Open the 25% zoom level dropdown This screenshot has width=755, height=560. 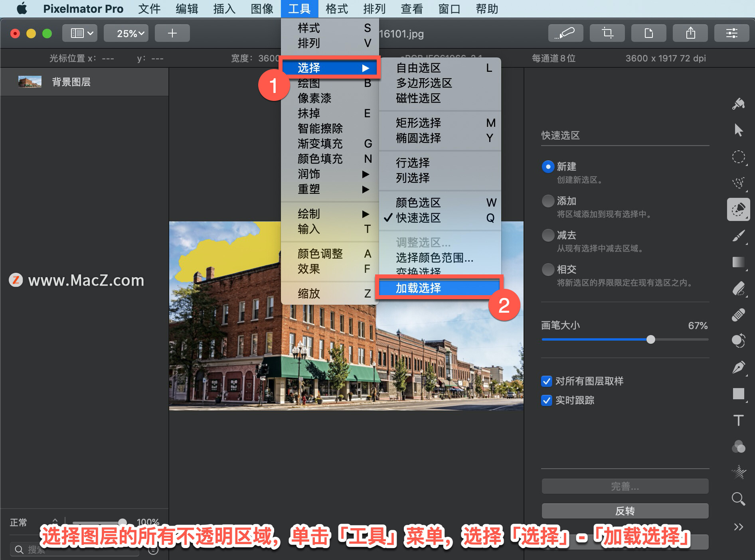pos(126,33)
